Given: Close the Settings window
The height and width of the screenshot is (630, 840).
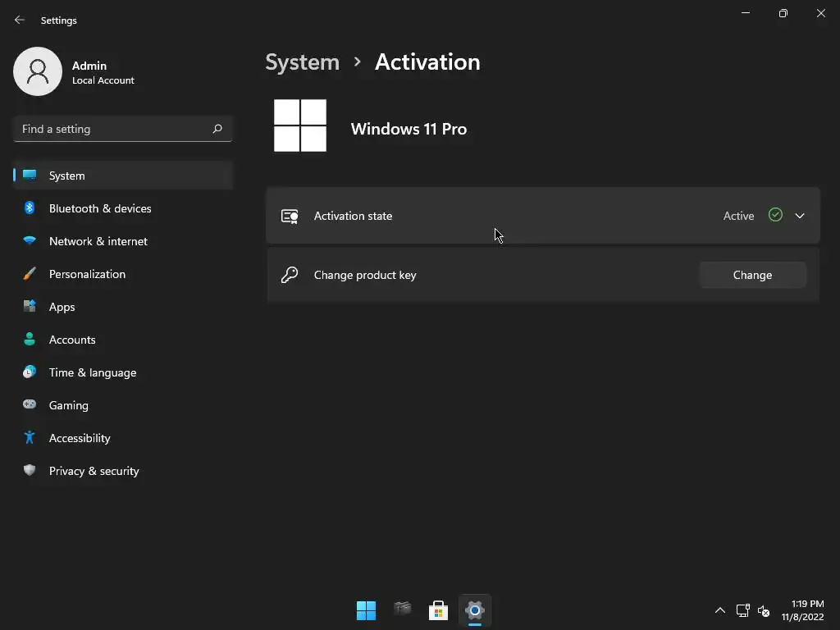Looking at the screenshot, I should [820, 13].
